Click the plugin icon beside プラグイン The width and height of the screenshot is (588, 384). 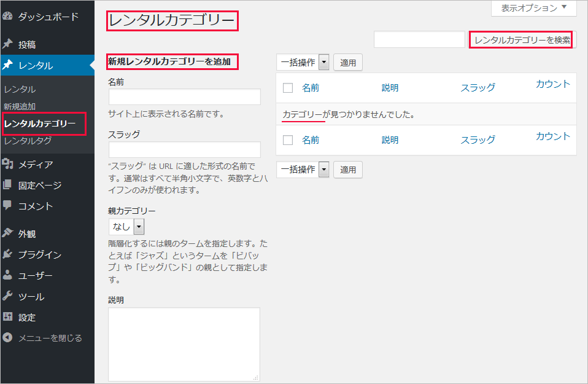8,254
